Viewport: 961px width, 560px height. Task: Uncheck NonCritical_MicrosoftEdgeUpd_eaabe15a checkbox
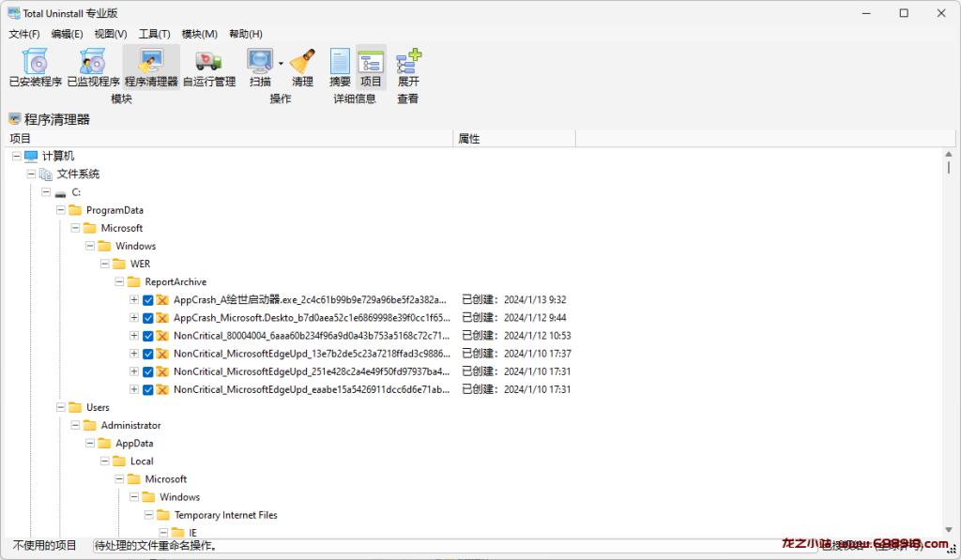coord(147,389)
